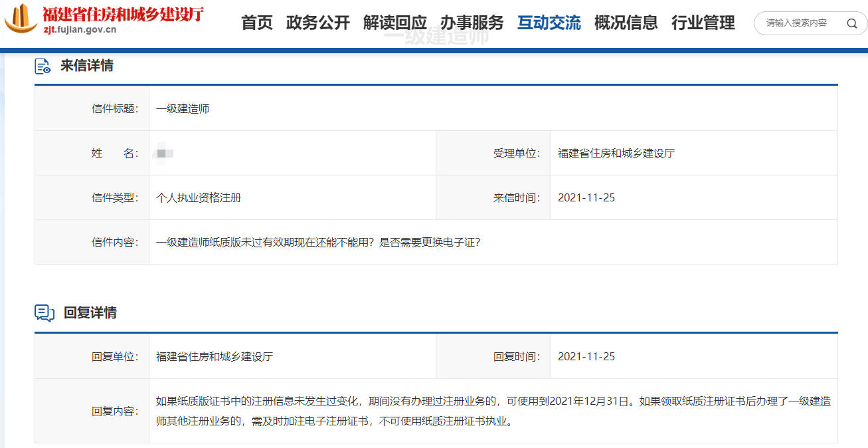Click the reply content paragraph

click(493, 411)
